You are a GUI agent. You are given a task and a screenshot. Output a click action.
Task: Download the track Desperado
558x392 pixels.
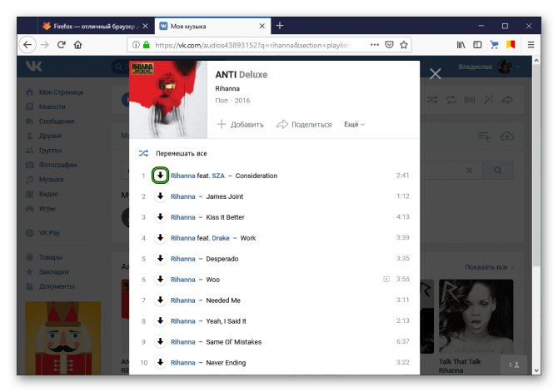(x=160, y=259)
